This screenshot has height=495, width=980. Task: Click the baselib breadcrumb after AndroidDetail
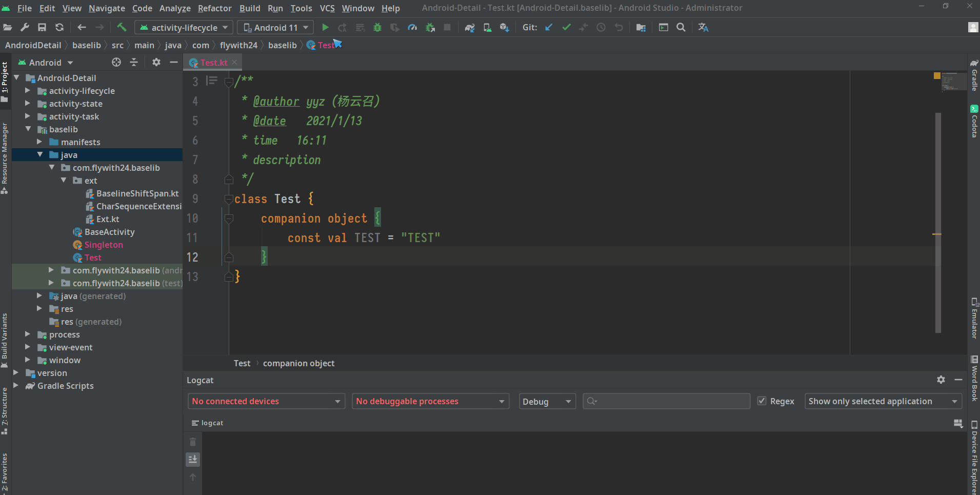click(x=86, y=45)
